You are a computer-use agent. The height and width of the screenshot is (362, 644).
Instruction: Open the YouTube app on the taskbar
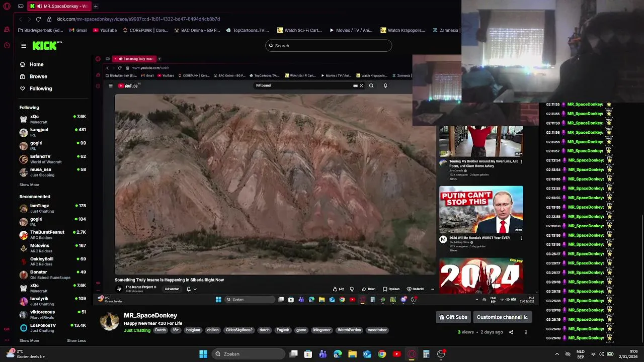[x=396, y=354]
